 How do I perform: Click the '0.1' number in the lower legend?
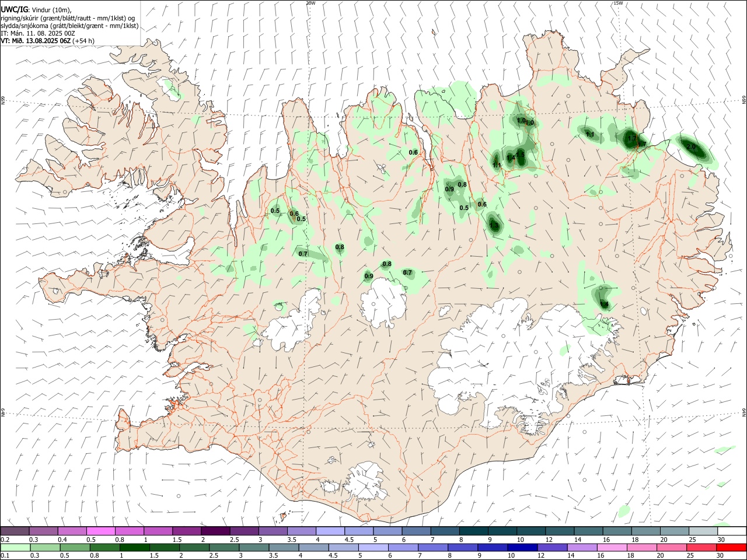click(5, 556)
